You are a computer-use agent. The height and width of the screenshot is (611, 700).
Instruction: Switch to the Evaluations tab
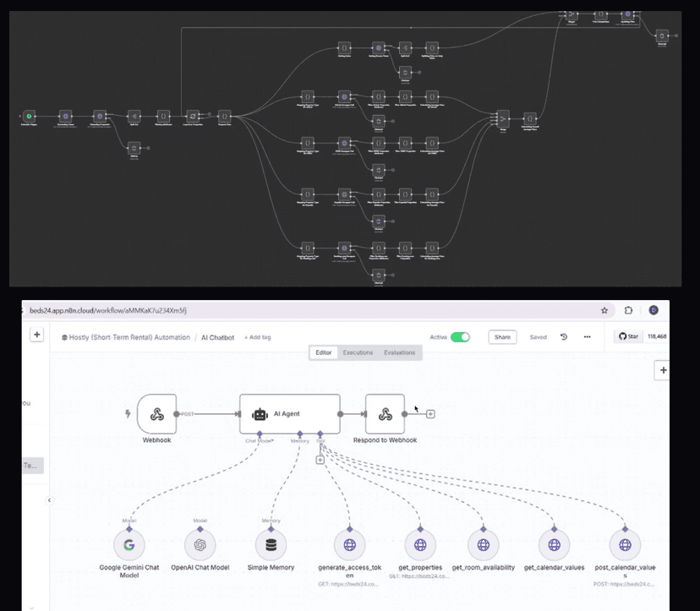click(399, 352)
